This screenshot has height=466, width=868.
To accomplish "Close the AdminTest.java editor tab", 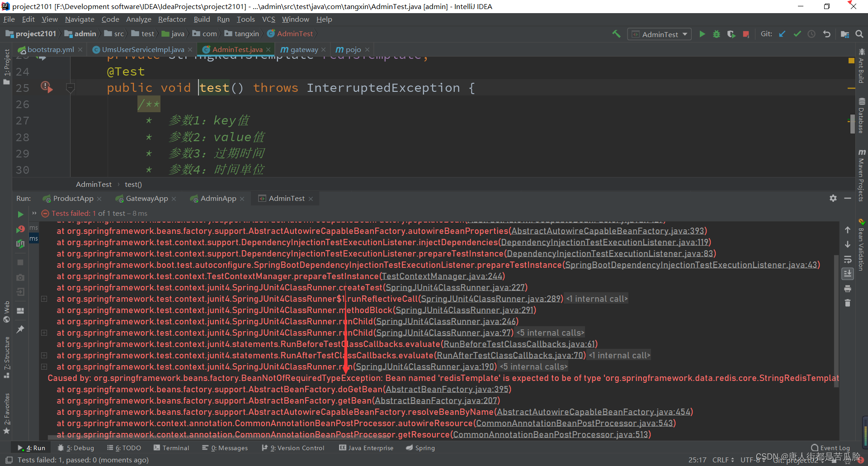I will 269,50.
